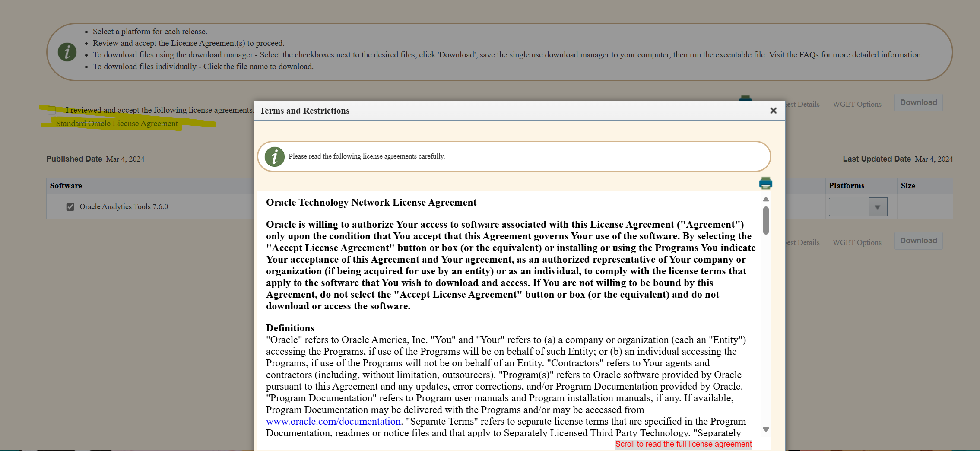Uncheck Oracle Analytics Tools 7.6.0 checkbox
Image resolution: width=980 pixels, height=451 pixels.
(x=70, y=207)
